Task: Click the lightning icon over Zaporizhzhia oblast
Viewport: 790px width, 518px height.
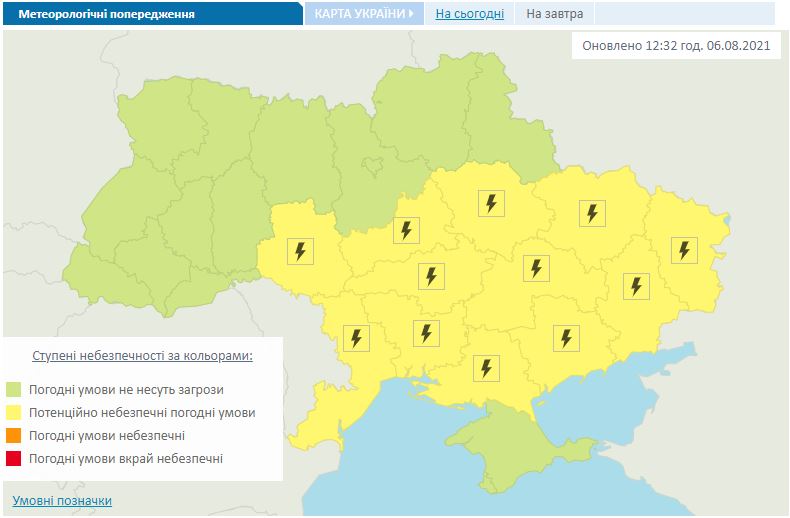Action: click(566, 338)
